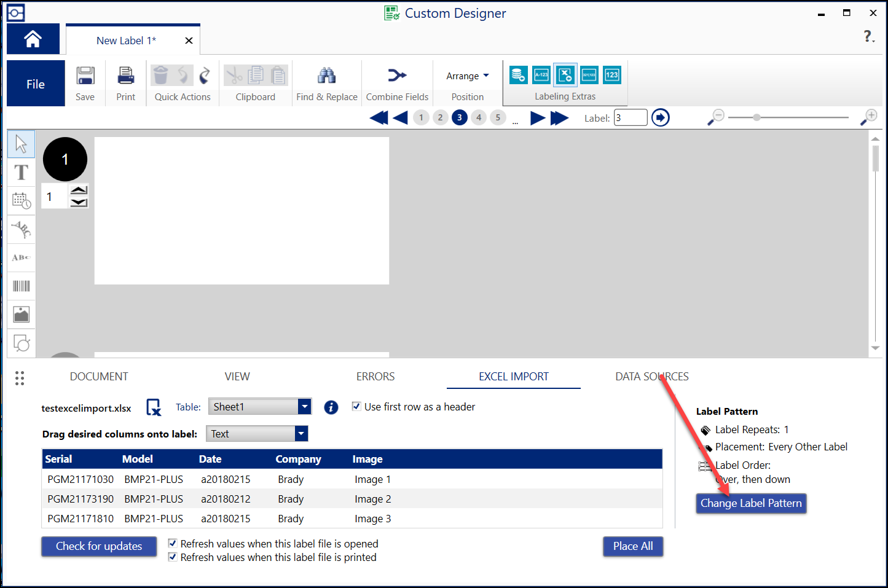Click the Change Label Pattern button
This screenshot has width=888, height=588.
[x=751, y=503]
